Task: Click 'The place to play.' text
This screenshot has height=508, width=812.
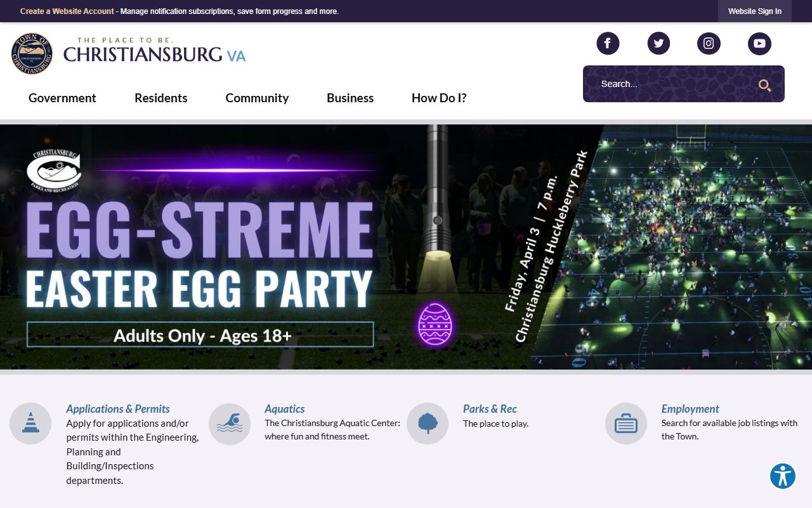Action: click(x=495, y=424)
